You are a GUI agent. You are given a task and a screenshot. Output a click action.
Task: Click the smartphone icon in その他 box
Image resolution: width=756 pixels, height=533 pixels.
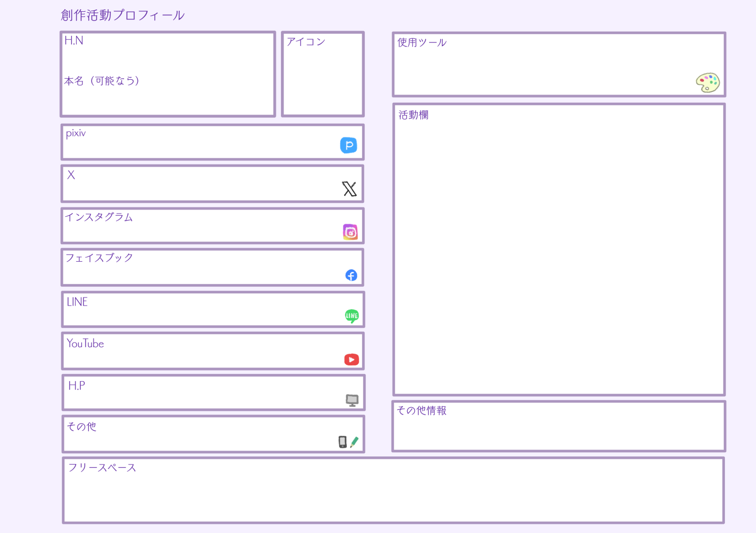[x=342, y=442]
